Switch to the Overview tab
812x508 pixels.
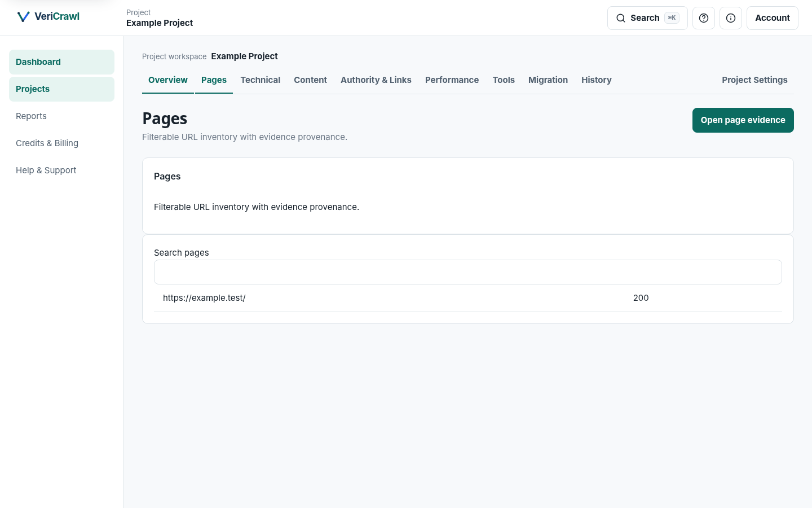tap(168, 80)
